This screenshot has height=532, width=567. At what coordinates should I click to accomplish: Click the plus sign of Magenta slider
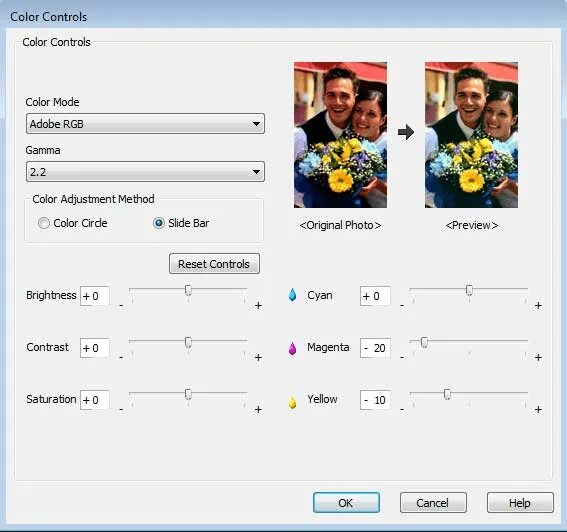[x=538, y=357]
